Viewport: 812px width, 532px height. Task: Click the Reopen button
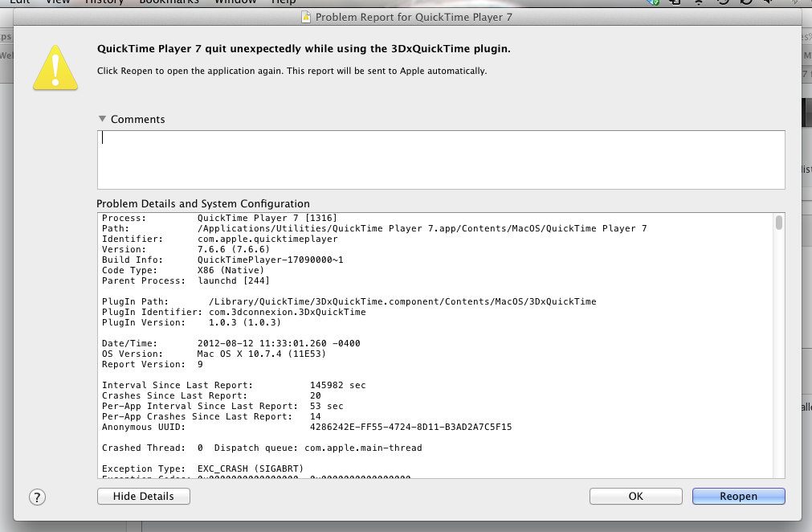point(738,497)
